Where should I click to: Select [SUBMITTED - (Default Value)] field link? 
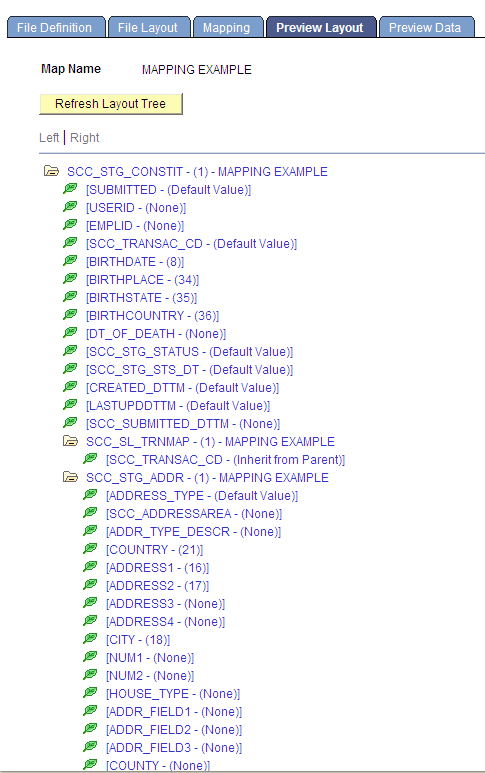coord(169,190)
